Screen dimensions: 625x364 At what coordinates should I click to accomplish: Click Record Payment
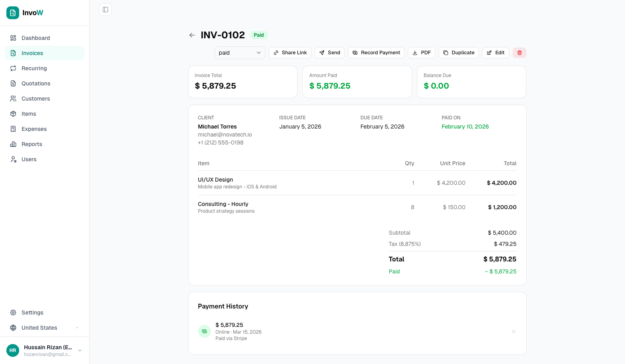(376, 53)
